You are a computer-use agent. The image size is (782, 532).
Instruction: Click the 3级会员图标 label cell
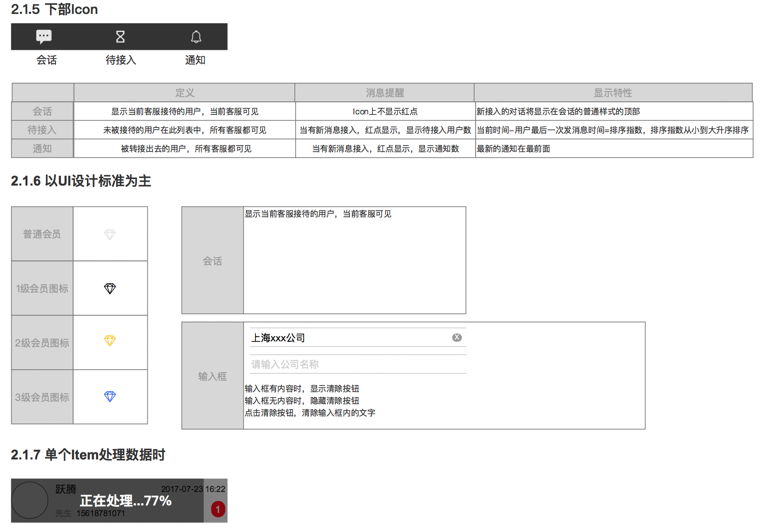pos(42,397)
